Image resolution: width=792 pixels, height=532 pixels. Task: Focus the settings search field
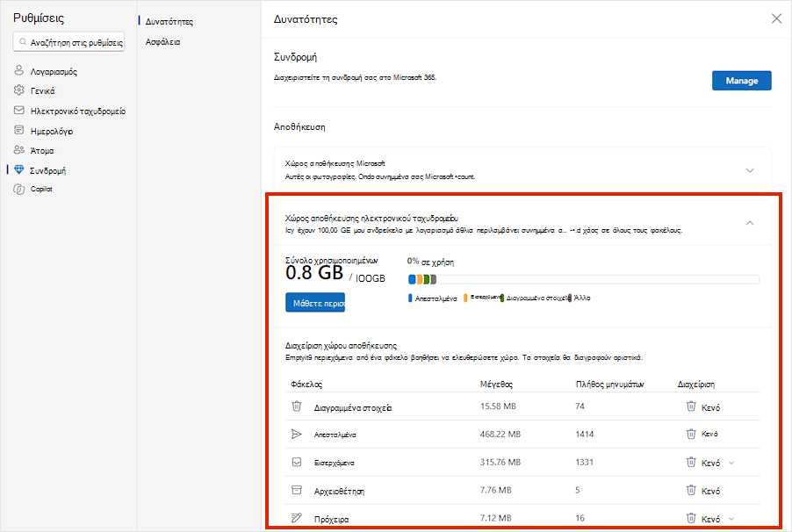[x=68, y=42]
